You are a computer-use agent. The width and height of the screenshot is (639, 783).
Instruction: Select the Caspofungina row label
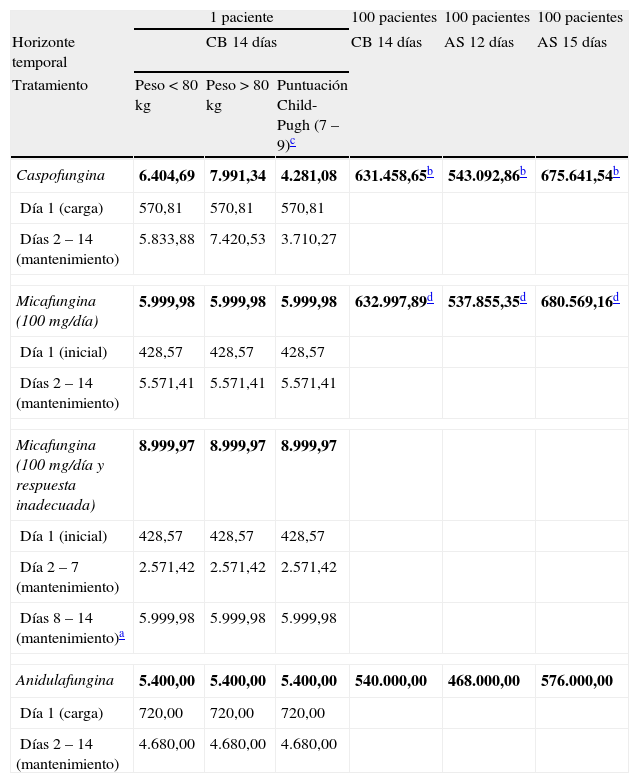click(x=61, y=176)
